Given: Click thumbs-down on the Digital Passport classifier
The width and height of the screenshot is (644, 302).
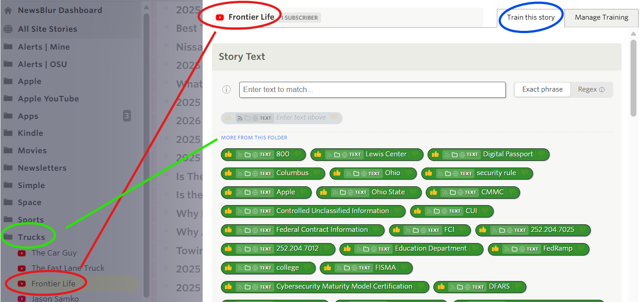Looking at the screenshot, I should [x=542, y=155].
